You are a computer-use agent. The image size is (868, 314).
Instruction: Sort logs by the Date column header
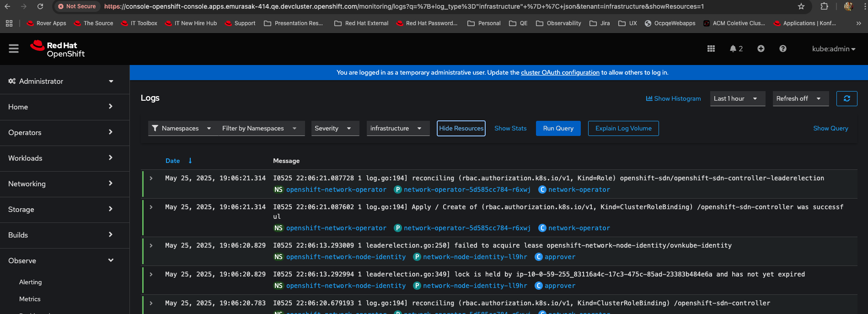click(173, 161)
